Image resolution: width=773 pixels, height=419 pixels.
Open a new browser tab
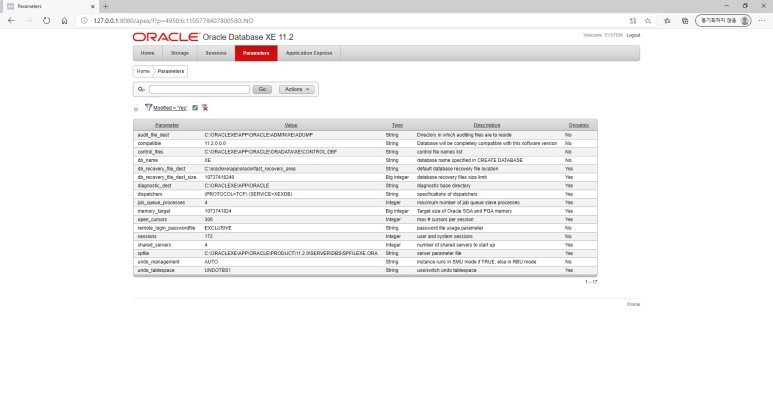pyautogui.click(x=105, y=6)
